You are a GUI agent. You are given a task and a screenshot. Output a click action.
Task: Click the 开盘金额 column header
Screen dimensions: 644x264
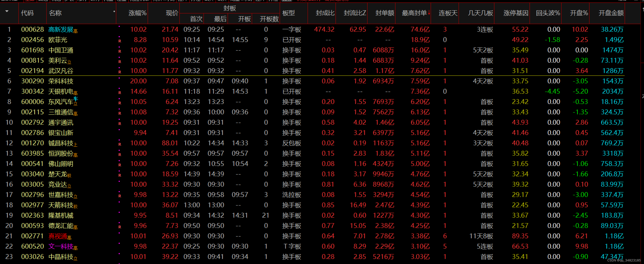pos(611,13)
